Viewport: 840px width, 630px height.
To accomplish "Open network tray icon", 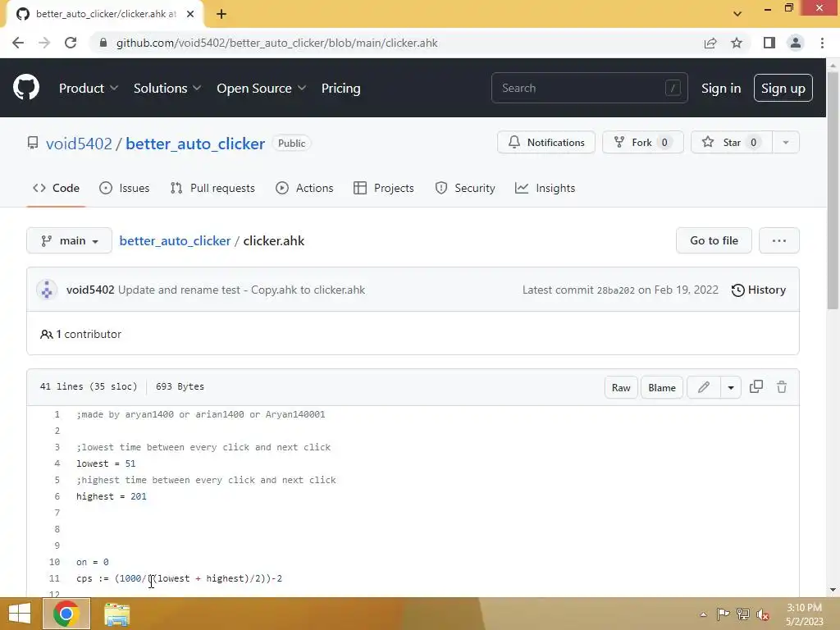I will 743,614.
